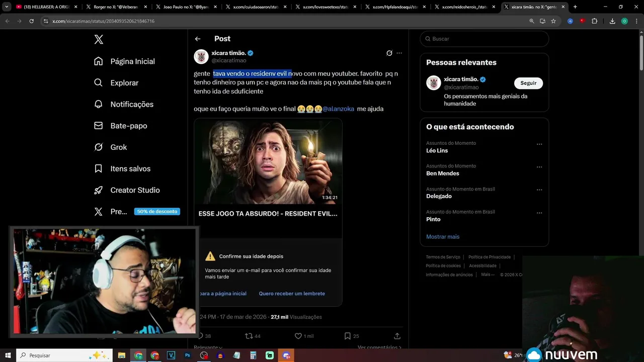The height and width of the screenshot is (362, 644).
Task: Open Pinto trending topic
Action: 433,219
